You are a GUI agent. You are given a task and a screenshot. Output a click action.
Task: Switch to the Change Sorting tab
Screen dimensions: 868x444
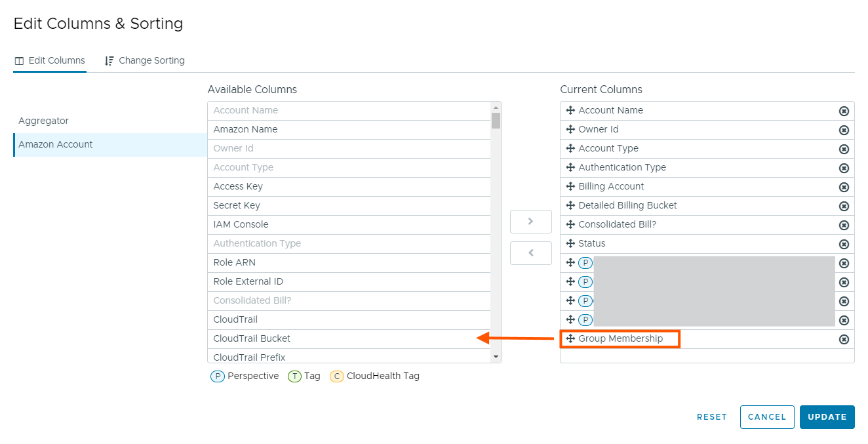point(145,60)
